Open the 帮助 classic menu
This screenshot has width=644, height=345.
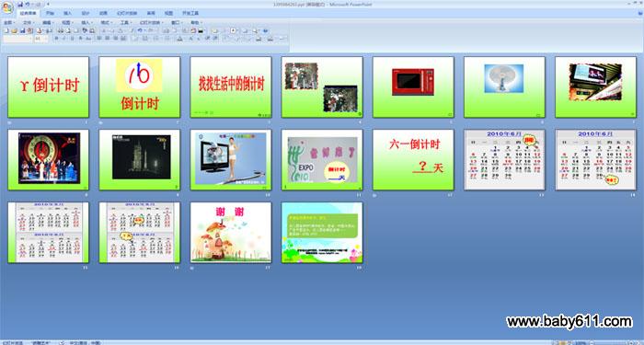tap(196, 22)
